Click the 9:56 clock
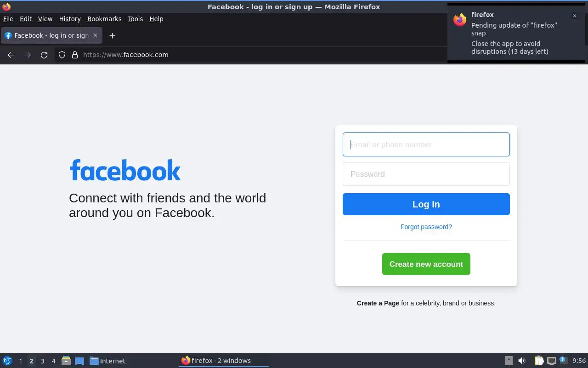588x368 pixels. coord(579,361)
